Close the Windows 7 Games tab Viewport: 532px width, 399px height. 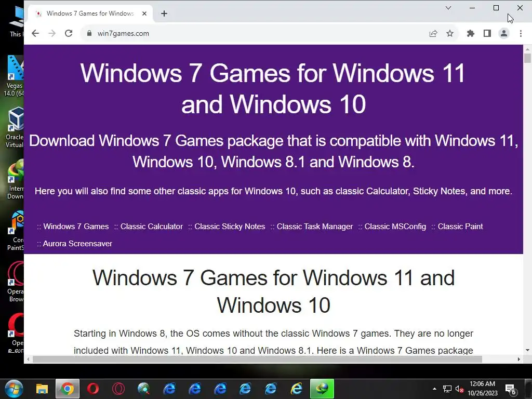point(144,14)
